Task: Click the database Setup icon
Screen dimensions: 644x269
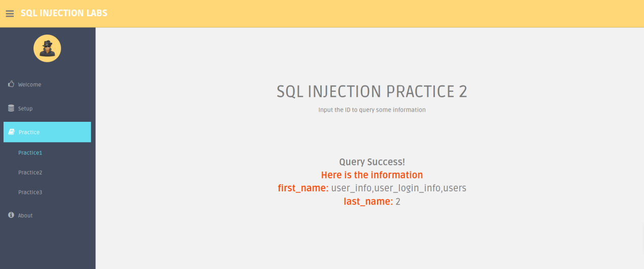Action: [11, 108]
